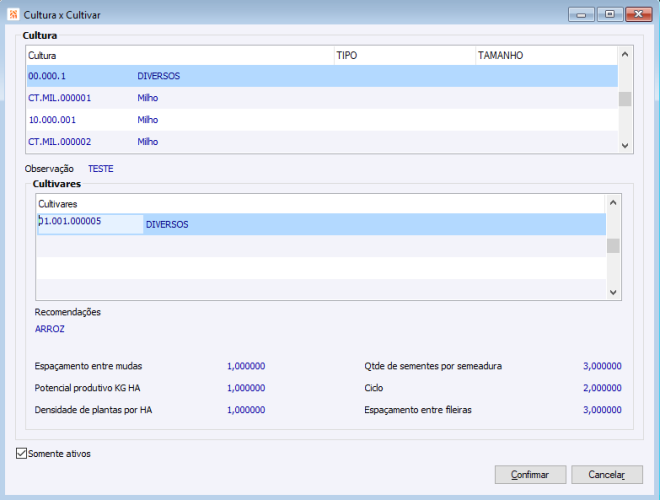Click the TIPO column header
Image resolution: width=660 pixels, height=500 pixels.
tap(405, 56)
